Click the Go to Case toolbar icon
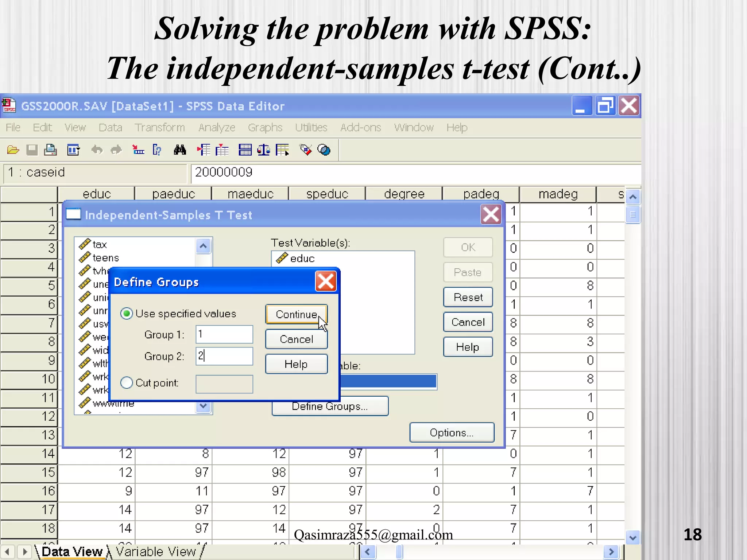This screenshot has width=747, height=560. 138,150
